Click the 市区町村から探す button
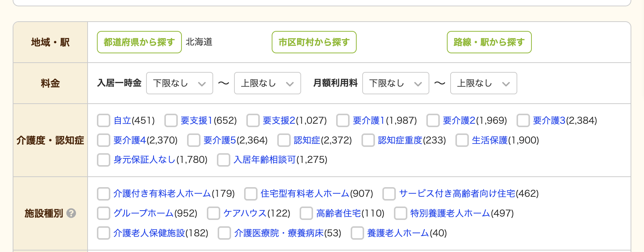 tap(314, 42)
